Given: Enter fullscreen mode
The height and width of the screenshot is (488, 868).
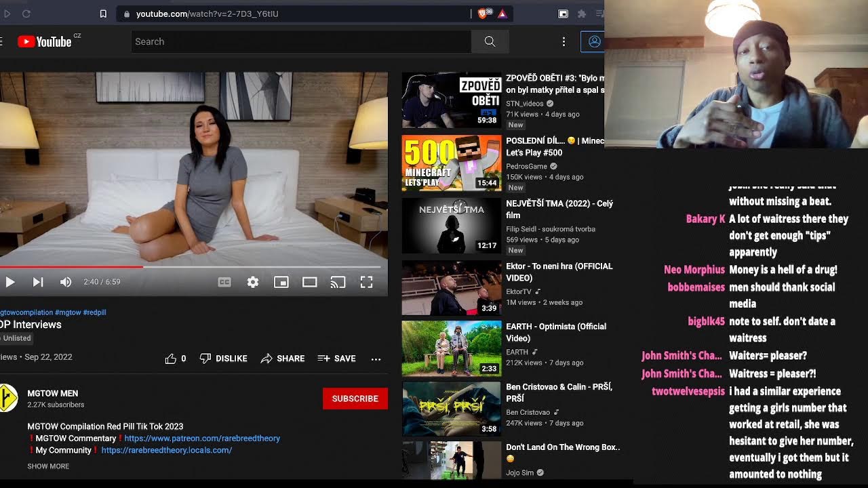Looking at the screenshot, I should coord(366,282).
